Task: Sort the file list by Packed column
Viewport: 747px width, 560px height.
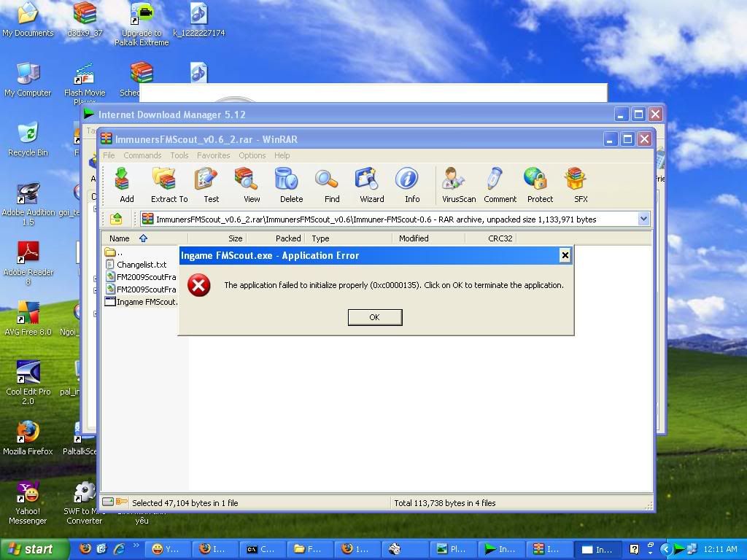Action: [x=275, y=238]
